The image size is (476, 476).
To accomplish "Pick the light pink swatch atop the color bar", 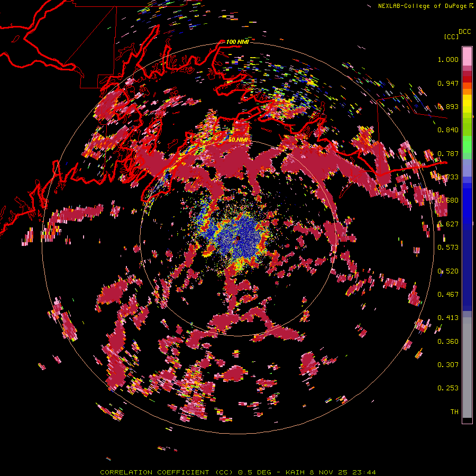I will [x=467, y=56].
